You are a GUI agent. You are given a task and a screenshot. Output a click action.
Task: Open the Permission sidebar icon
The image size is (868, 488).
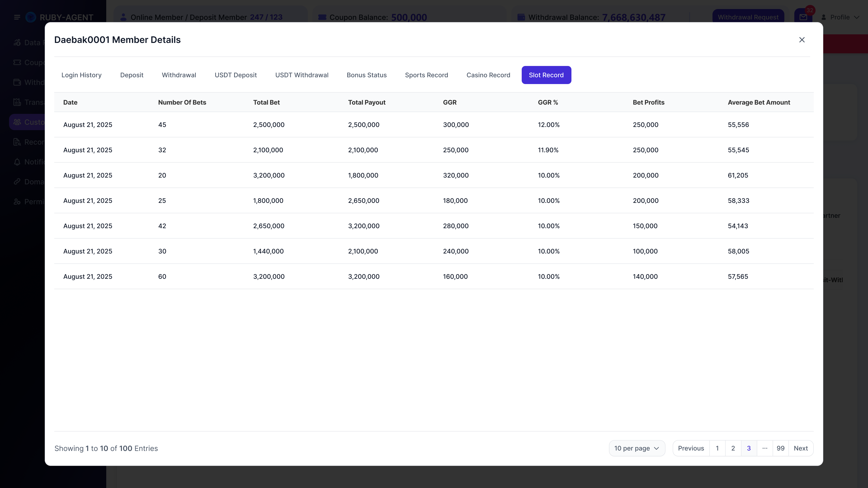pyautogui.click(x=17, y=201)
